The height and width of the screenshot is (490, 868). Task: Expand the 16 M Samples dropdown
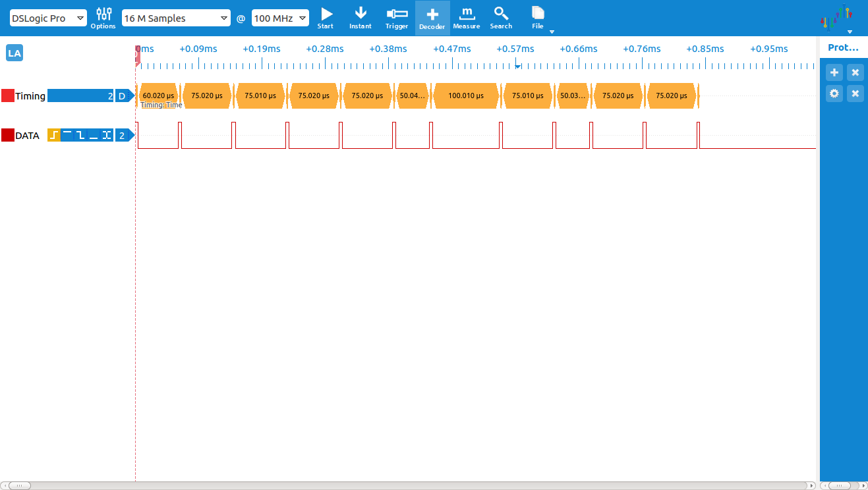pos(176,18)
